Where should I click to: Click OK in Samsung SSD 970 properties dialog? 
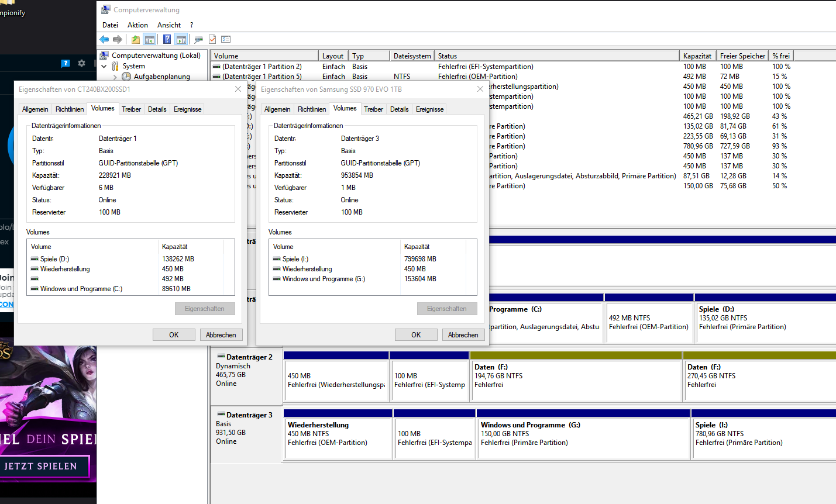[416, 334]
